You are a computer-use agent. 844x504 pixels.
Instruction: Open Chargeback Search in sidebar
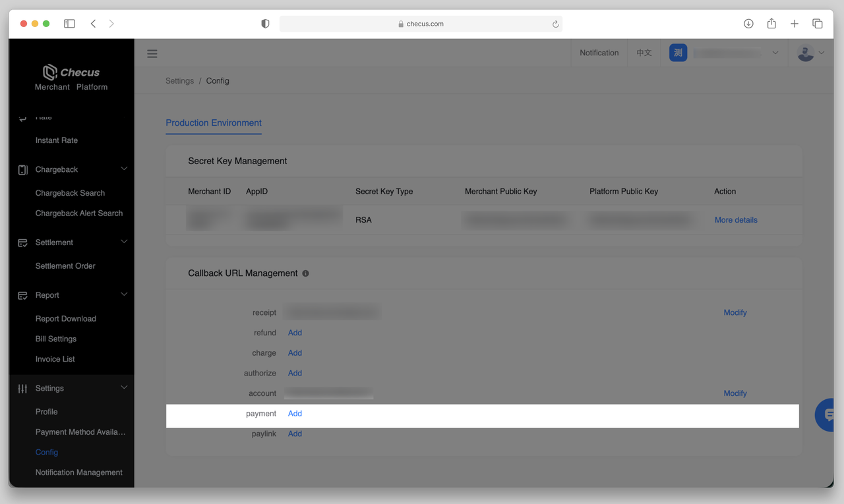pos(70,193)
